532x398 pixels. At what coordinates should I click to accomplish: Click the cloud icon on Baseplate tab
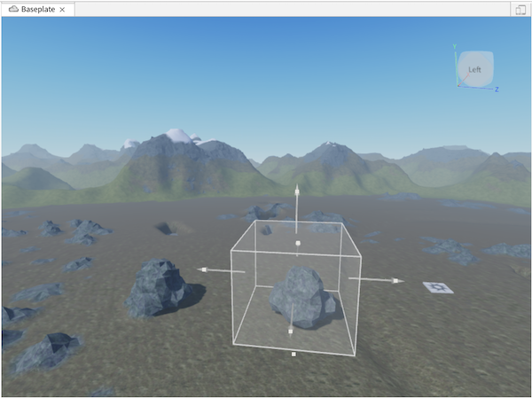[x=13, y=9]
